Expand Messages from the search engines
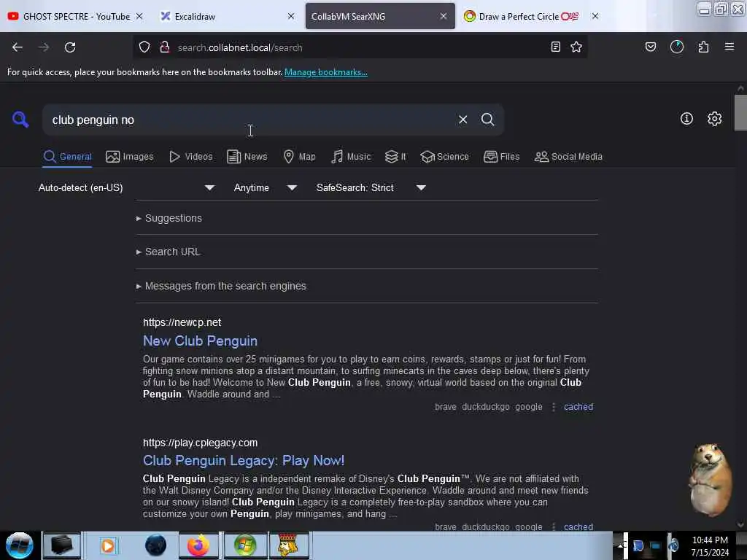This screenshot has width=747, height=560. click(221, 286)
